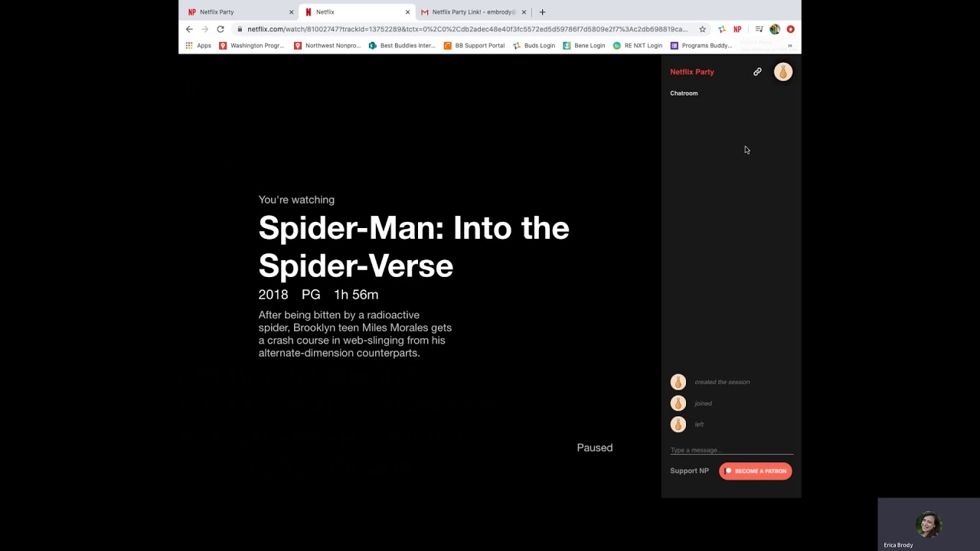Open the Programs Buddy... bookmark
The width and height of the screenshot is (980, 551).
coord(701,46)
